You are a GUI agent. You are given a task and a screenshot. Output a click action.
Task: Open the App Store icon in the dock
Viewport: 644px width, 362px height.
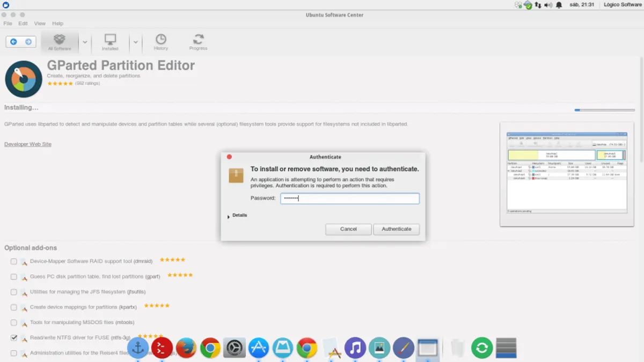pyautogui.click(x=259, y=348)
